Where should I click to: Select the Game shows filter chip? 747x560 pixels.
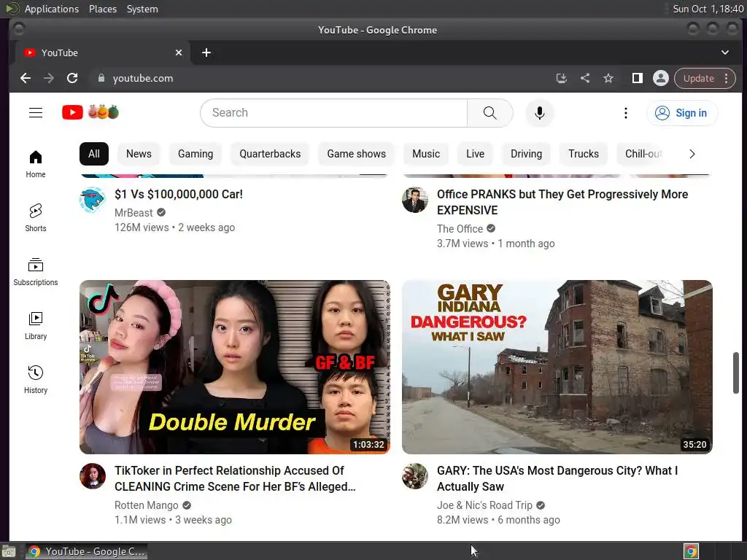[x=356, y=154]
